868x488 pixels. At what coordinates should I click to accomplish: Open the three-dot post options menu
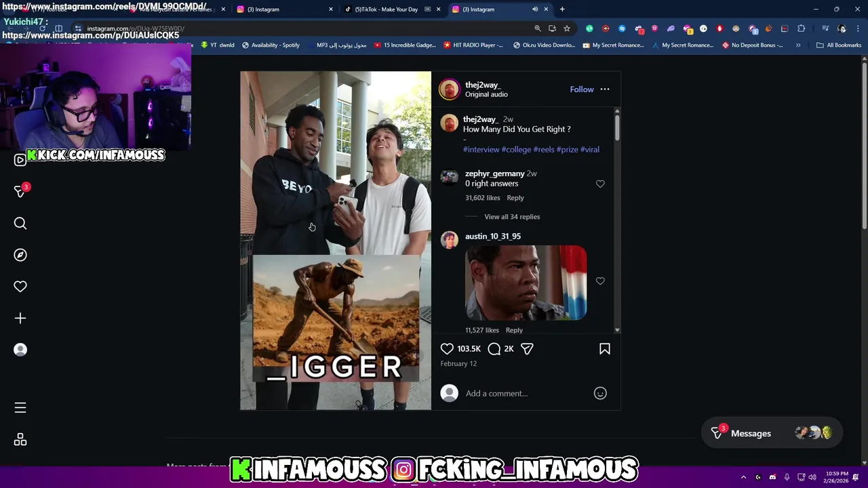pos(605,89)
